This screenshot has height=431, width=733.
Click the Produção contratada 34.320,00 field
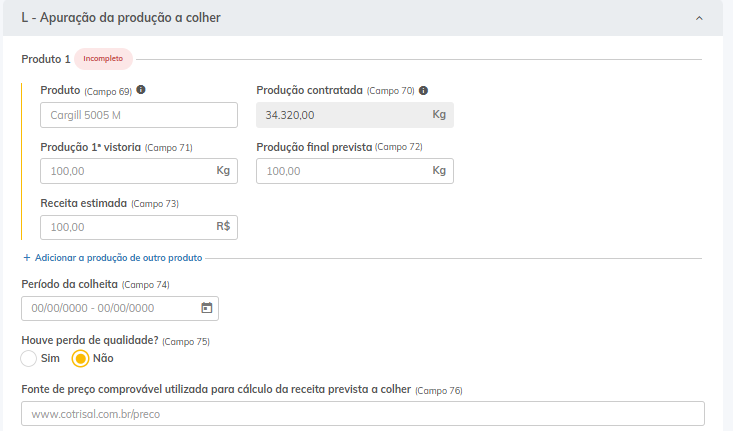click(x=340, y=115)
